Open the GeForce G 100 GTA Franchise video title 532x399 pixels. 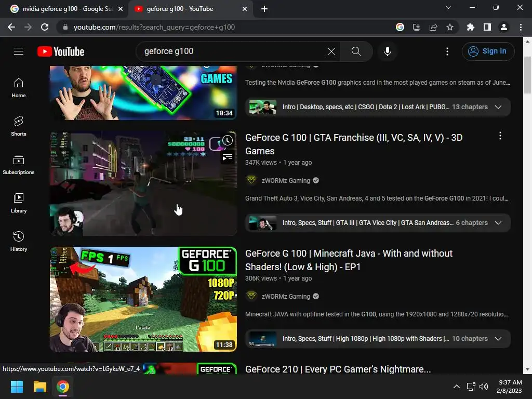pos(354,144)
